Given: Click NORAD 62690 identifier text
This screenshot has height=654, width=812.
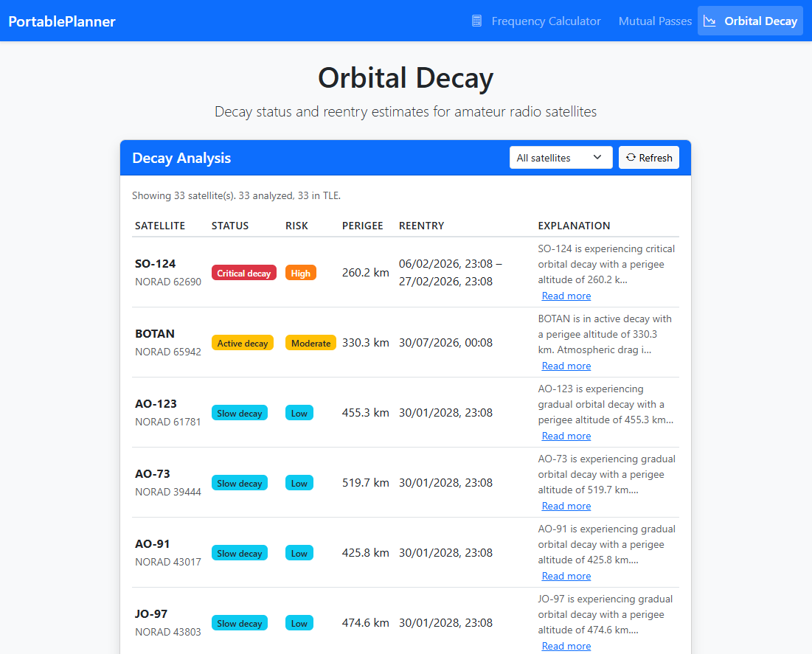Looking at the screenshot, I should (168, 282).
